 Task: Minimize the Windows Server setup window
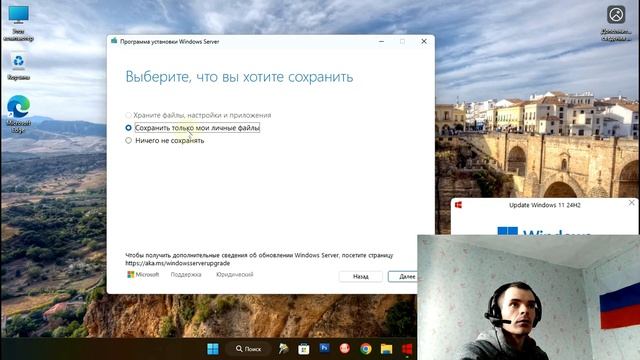(381, 41)
